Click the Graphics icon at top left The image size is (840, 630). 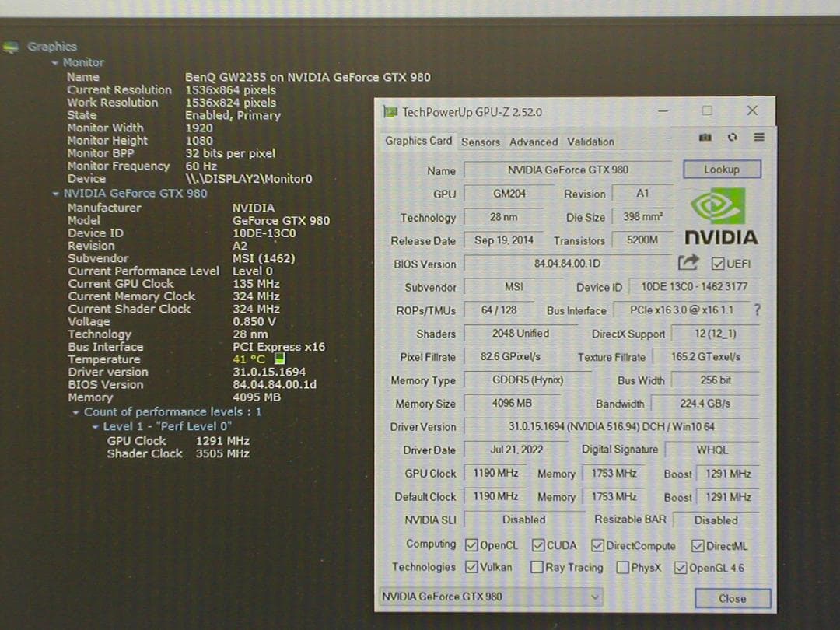pyautogui.click(x=11, y=47)
